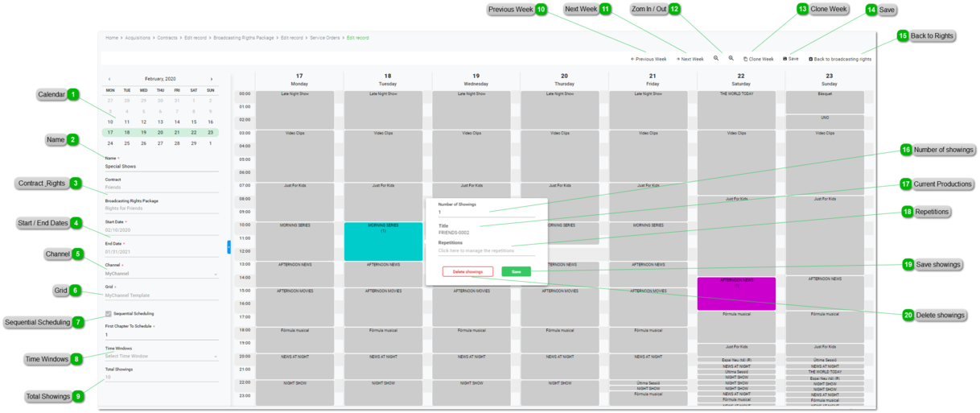Open the Repetitions management field
This screenshot has height=413, width=980.
[486, 250]
